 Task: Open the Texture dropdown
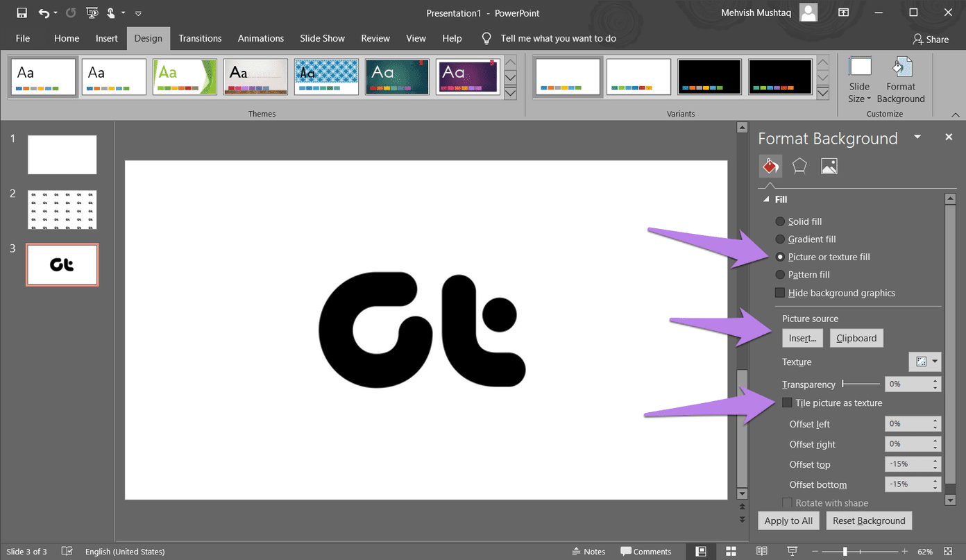[925, 362]
